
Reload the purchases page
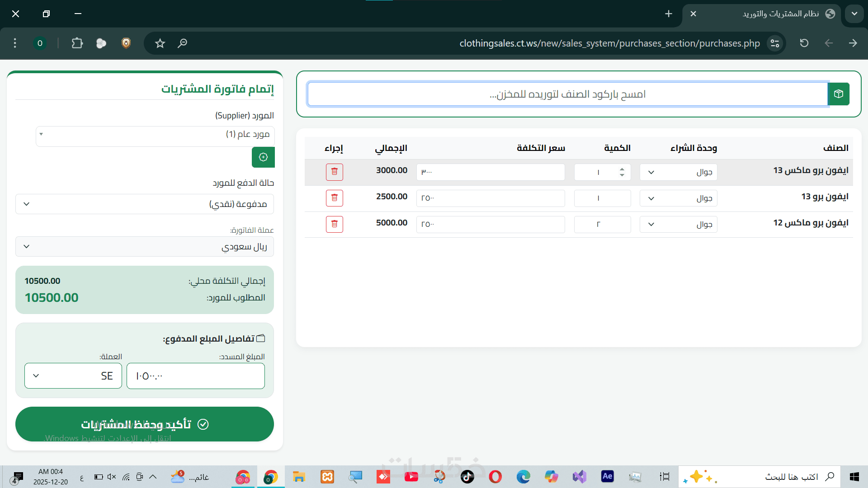click(x=804, y=43)
